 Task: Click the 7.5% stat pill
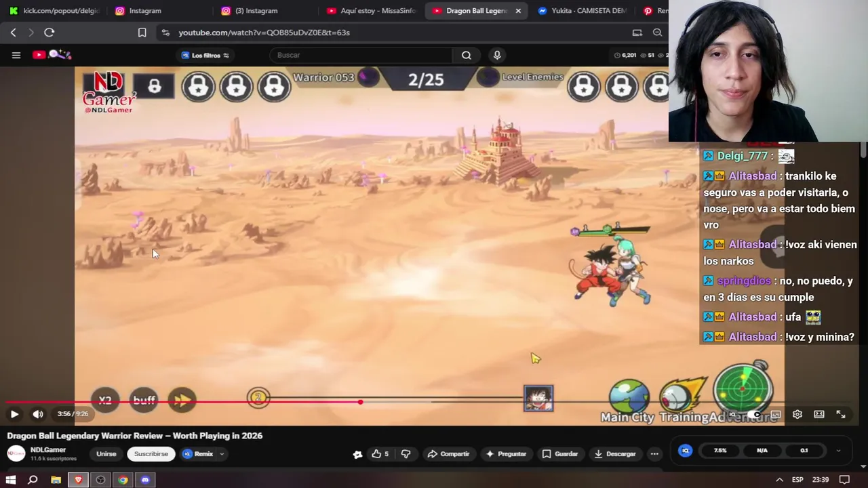click(x=720, y=451)
